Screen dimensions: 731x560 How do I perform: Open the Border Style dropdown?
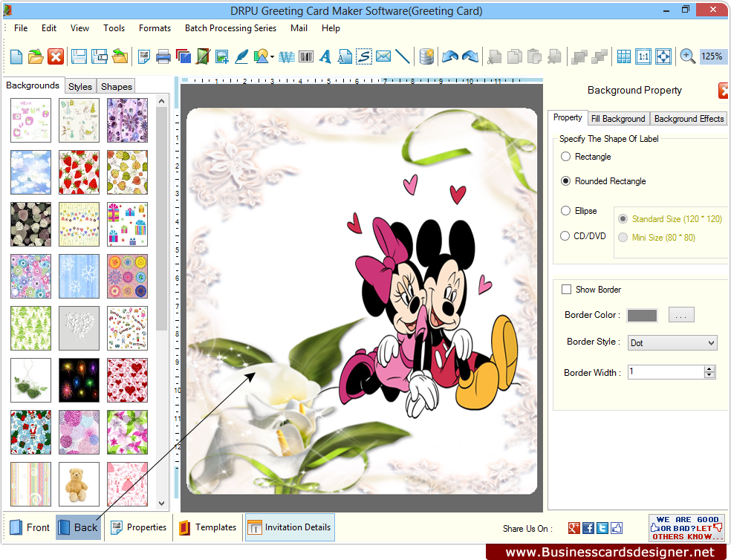(672, 342)
